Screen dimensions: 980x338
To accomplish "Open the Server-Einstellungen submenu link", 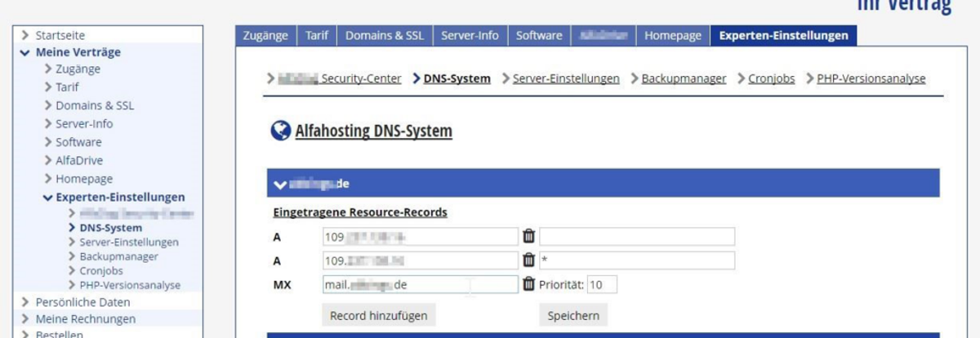I will pos(566,79).
